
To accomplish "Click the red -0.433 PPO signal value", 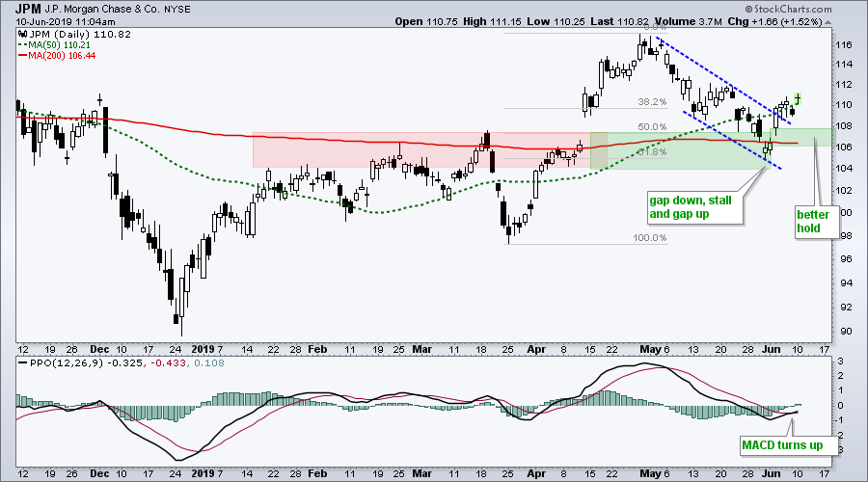I will [x=167, y=363].
